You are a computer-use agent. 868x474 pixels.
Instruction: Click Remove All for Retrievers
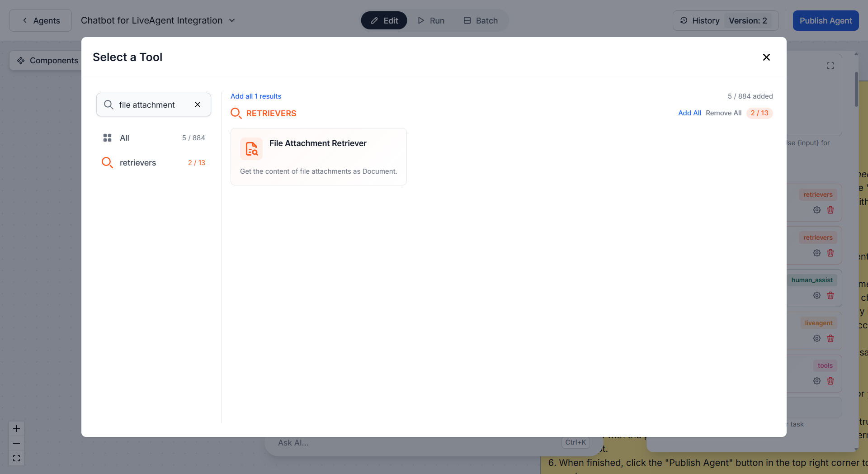[x=723, y=113]
